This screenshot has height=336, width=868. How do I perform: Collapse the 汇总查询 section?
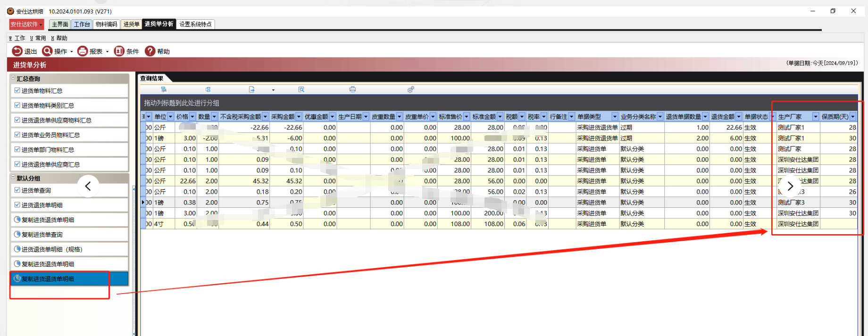click(13, 78)
